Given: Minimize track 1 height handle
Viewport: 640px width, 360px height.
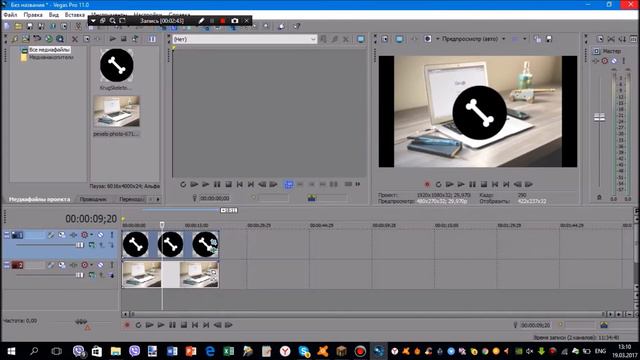Looking at the screenshot, I should (7, 235).
